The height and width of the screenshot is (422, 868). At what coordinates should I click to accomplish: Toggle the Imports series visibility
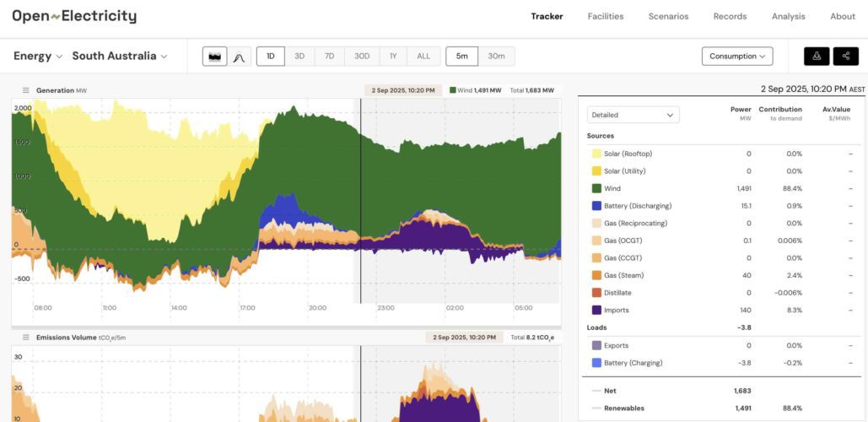[x=596, y=311]
